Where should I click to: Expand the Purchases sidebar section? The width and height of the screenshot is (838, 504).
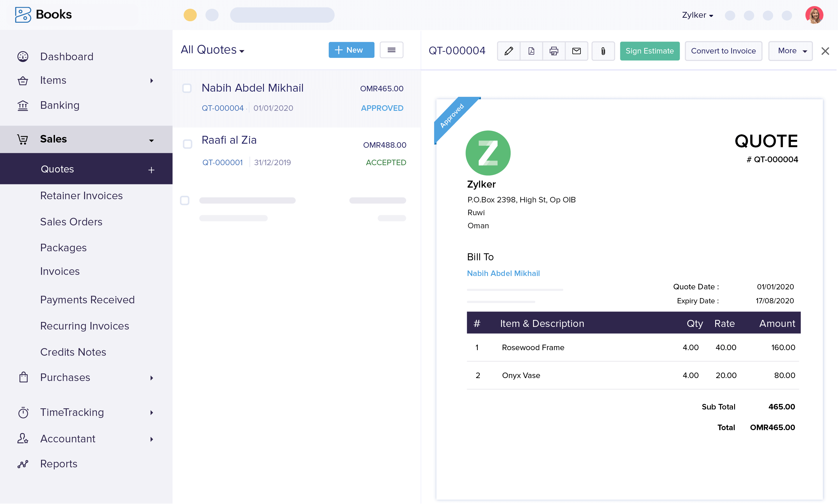coord(65,377)
